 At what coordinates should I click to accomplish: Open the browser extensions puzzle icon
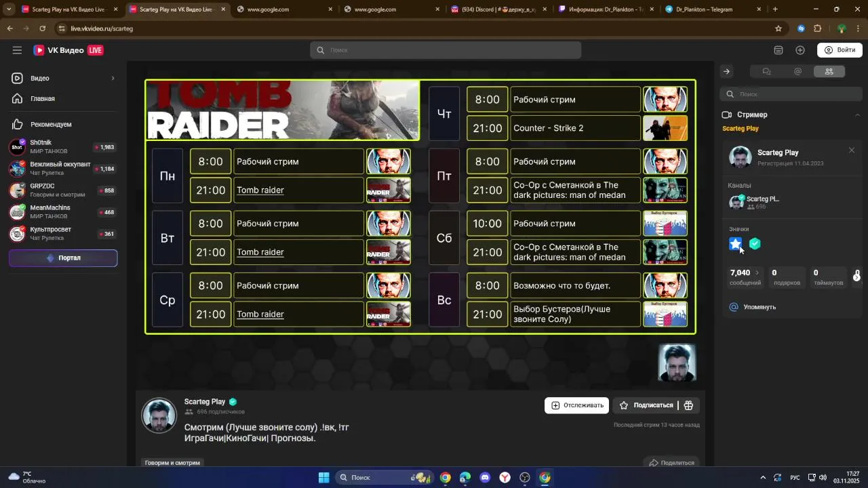tap(818, 28)
